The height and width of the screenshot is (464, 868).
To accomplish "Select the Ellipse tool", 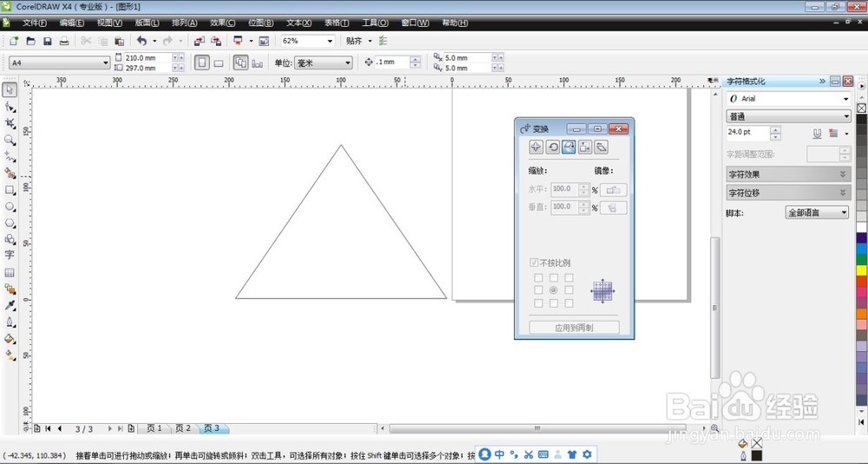I will coord(10,206).
